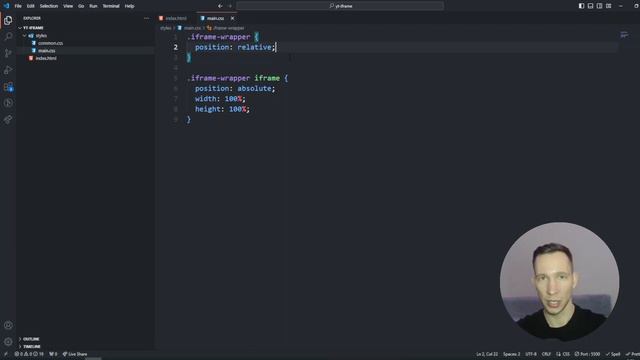The image size is (640, 360).
Task: Toggle the bottom panel layout icon
Action: (590, 6)
